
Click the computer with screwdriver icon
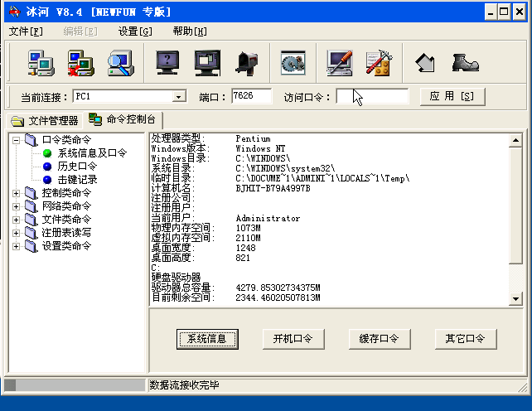[339, 63]
